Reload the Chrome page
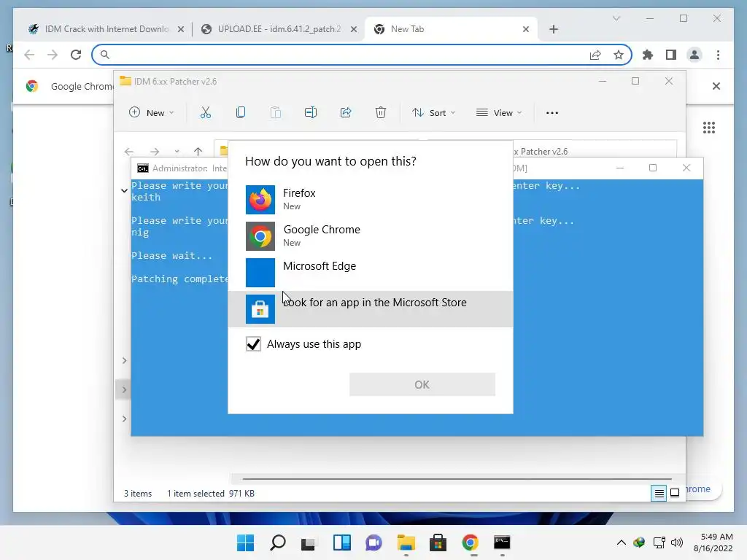The width and height of the screenshot is (747, 560). pos(76,55)
